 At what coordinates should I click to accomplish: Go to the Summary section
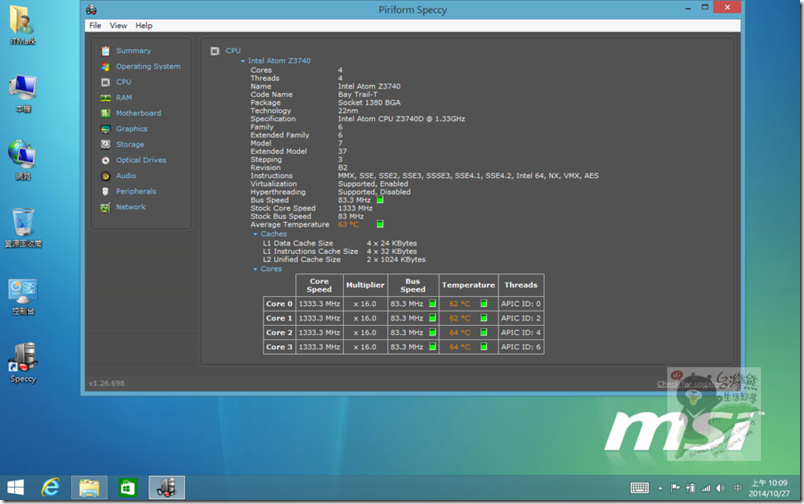(133, 51)
